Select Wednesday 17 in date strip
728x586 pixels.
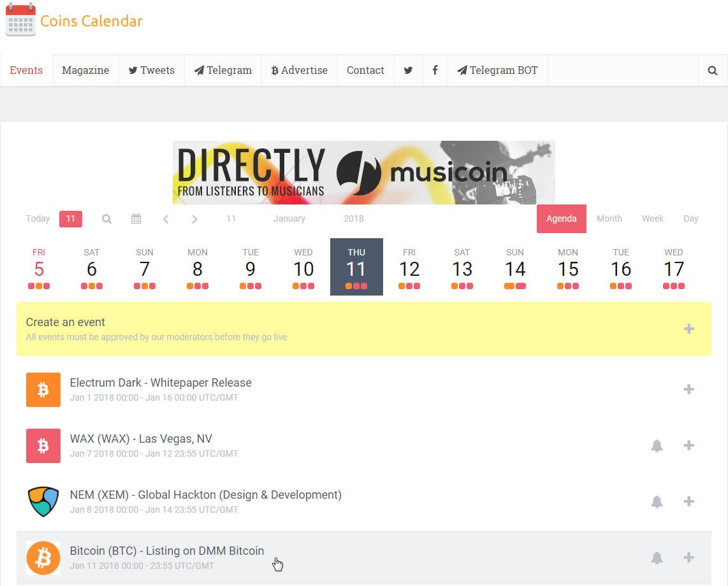pos(674,267)
